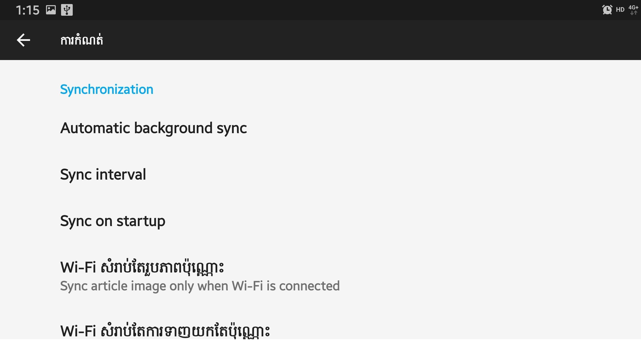Click empty space right of Automatic background sync
Image resolution: width=641 pixels, height=364 pixels.
[x=443, y=128]
